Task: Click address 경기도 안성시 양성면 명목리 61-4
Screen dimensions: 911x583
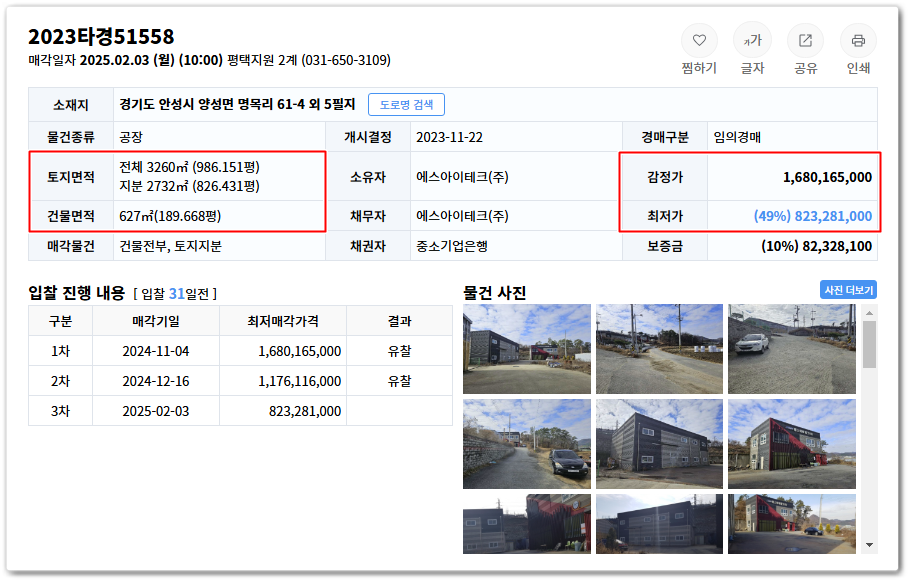Action: 212,105
